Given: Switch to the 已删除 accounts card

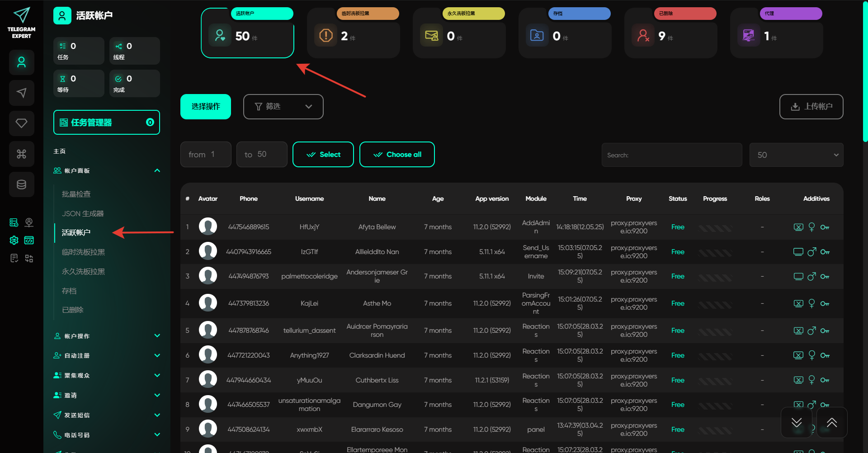Looking at the screenshot, I should (670, 33).
